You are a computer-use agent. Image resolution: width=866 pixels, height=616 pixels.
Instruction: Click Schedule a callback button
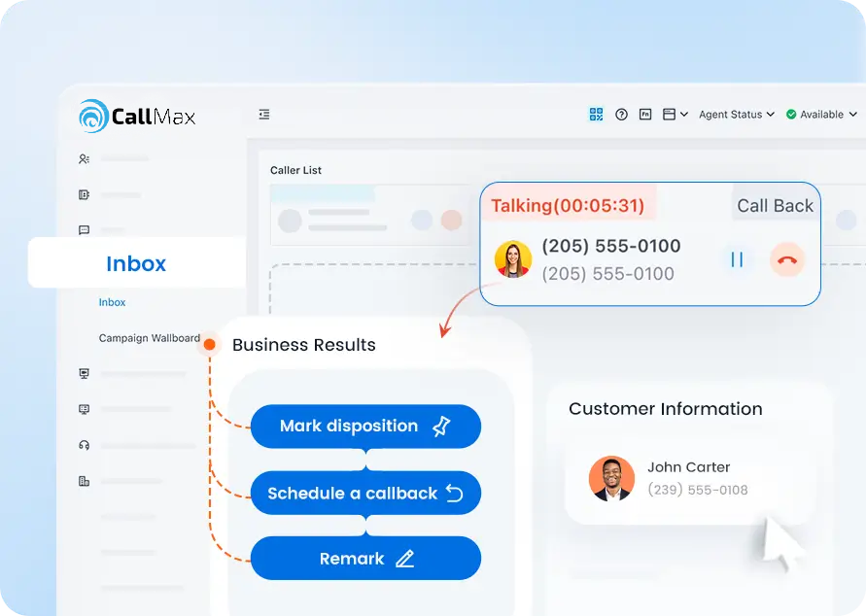(365, 493)
